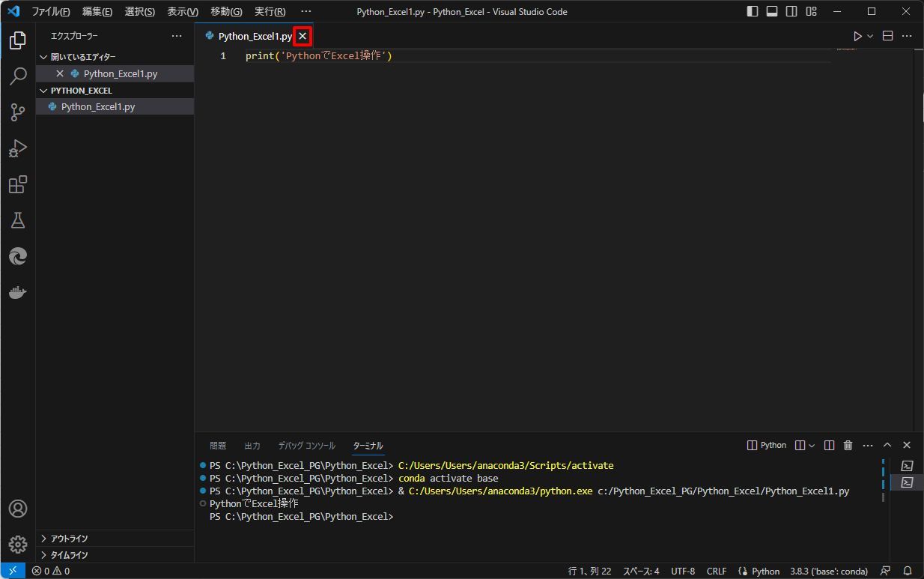Open the Testing flask view
This screenshot has height=579, width=924.
[x=18, y=220]
